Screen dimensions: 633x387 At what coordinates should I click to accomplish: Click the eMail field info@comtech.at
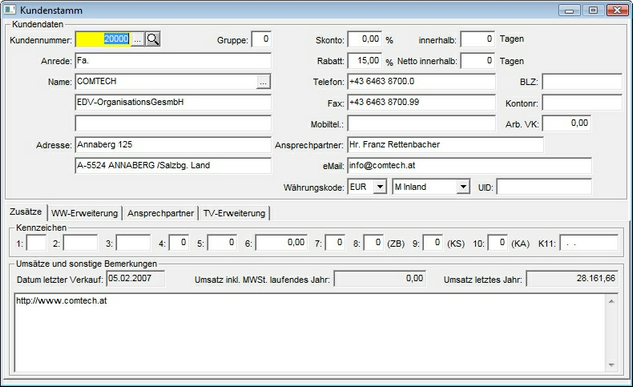(x=470, y=165)
